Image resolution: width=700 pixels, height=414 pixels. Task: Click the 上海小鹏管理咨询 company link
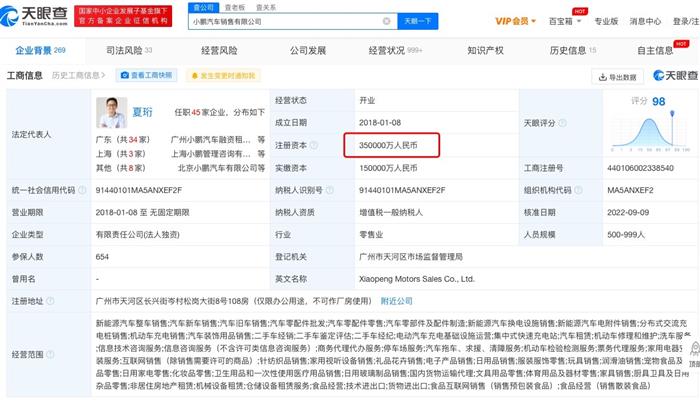211,154
